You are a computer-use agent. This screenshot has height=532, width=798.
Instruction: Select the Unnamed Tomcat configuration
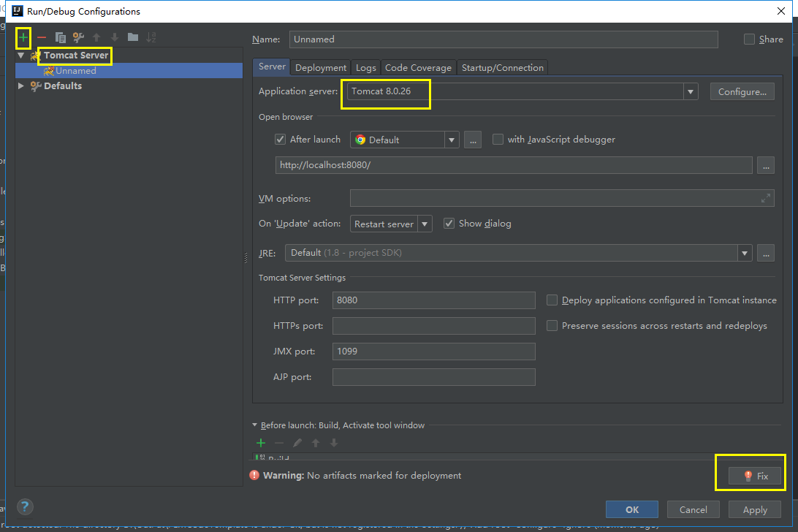click(x=75, y=71)
